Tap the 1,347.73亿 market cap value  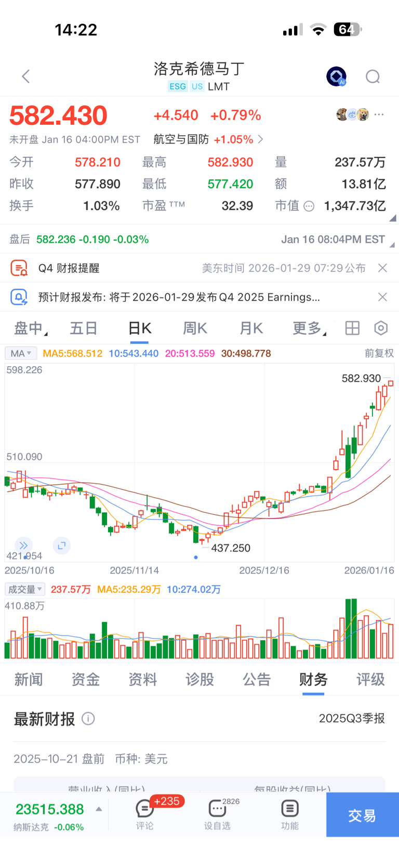355,206
